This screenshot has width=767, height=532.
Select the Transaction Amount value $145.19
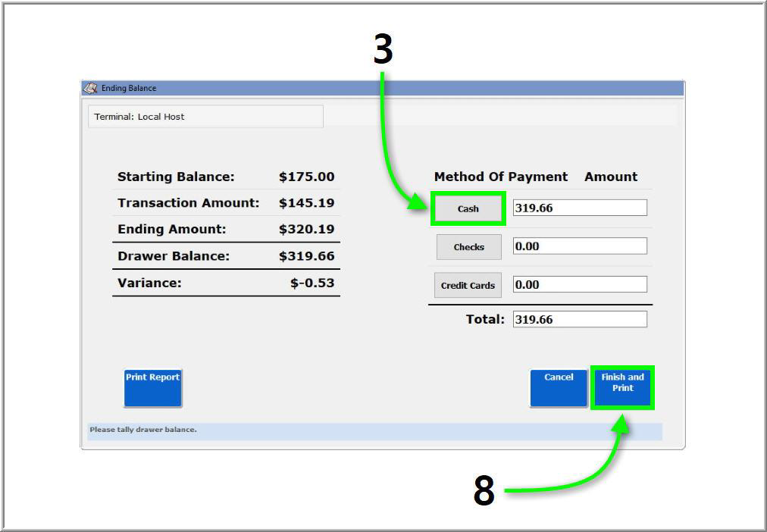click(306, 203)
